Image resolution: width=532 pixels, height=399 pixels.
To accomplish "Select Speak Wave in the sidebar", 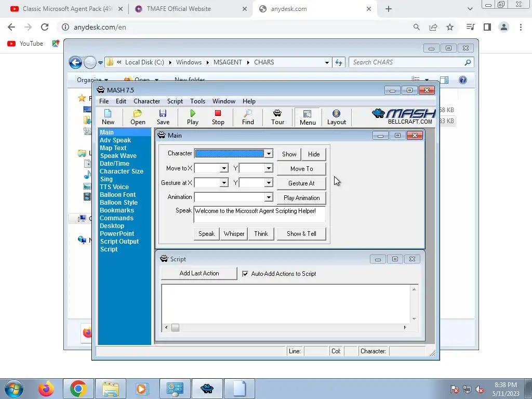I will [118, 156].
